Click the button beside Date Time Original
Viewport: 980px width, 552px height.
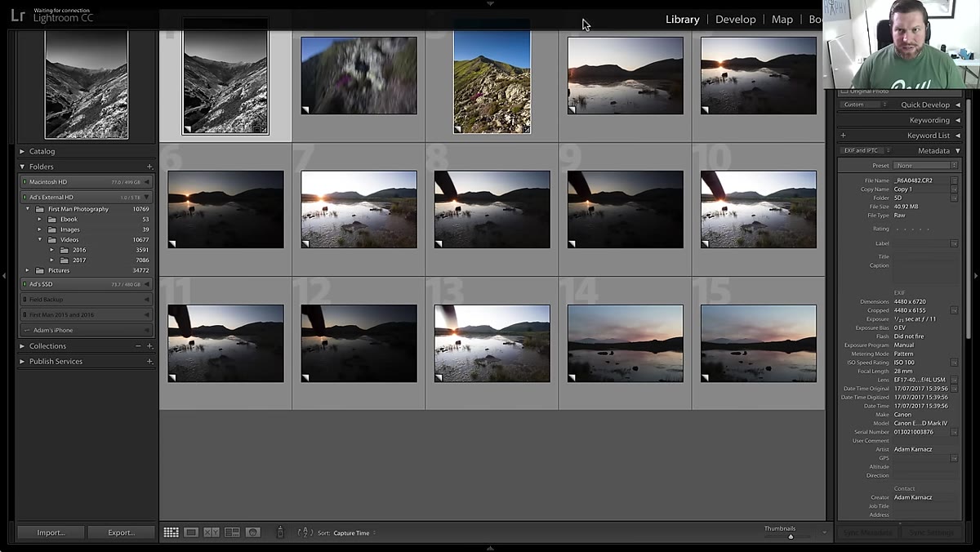pyautogui.click(x=954, y=389)
